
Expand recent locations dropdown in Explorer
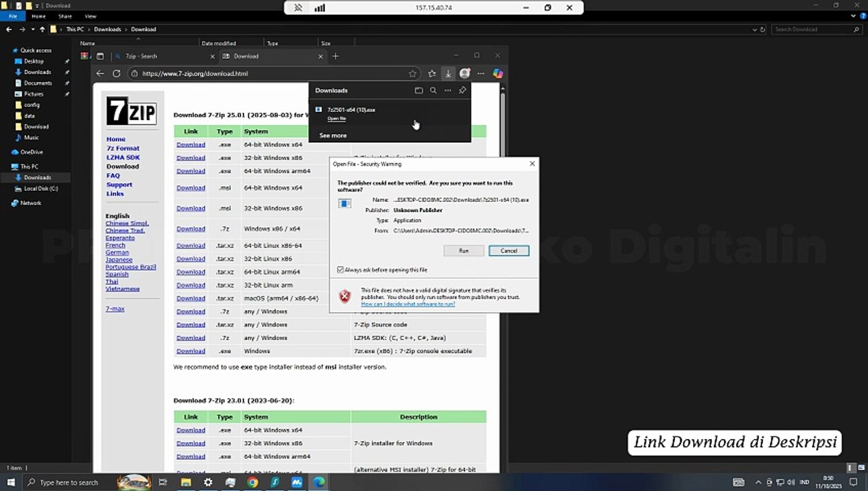(31, 29)
